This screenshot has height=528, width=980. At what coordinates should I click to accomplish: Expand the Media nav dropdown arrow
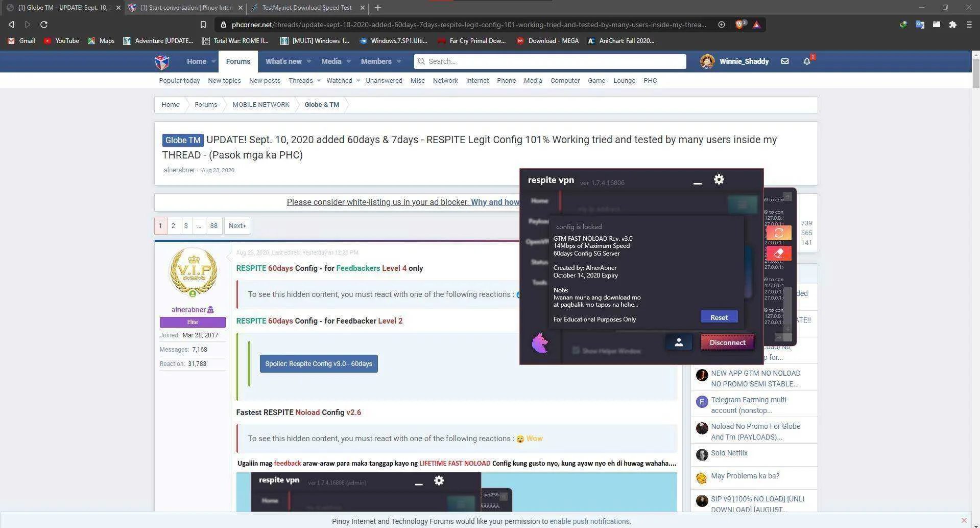(348, 62)
